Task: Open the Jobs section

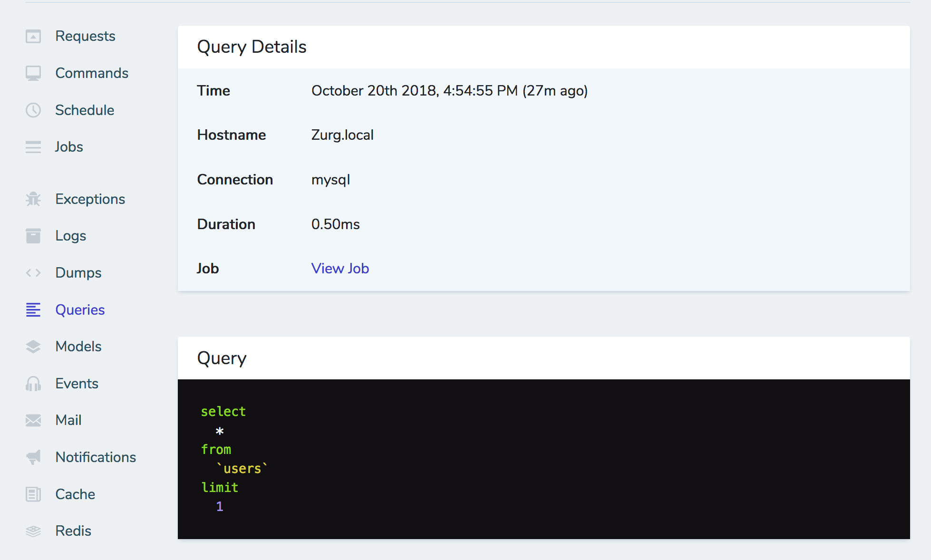Action: tap(69, 146)
